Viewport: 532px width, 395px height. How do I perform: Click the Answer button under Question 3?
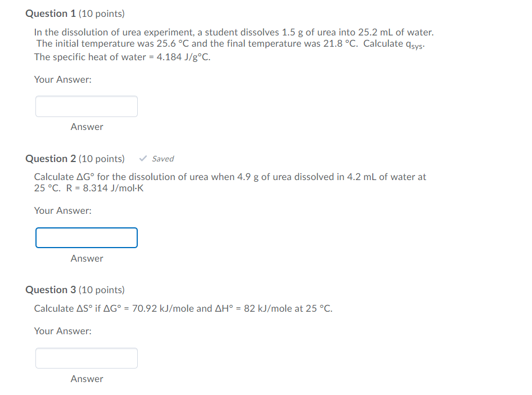87,379
